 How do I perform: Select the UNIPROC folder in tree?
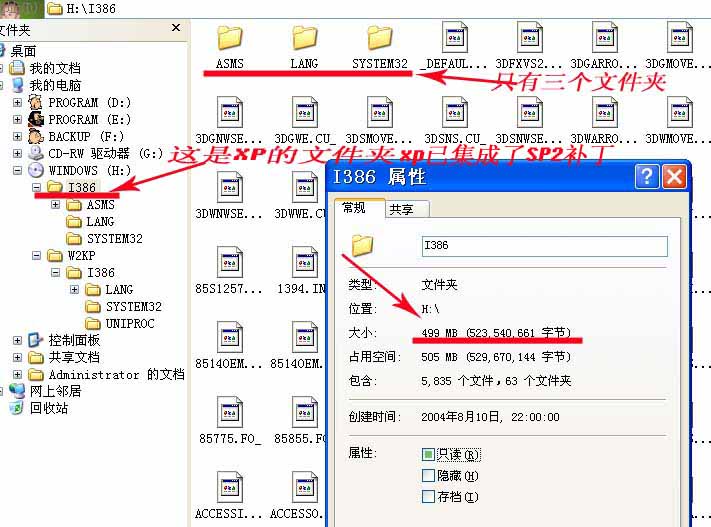[130, 323]
